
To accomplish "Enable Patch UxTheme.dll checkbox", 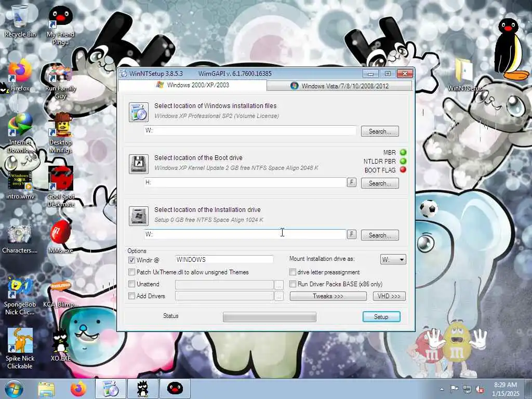I will tap(131, 272).
